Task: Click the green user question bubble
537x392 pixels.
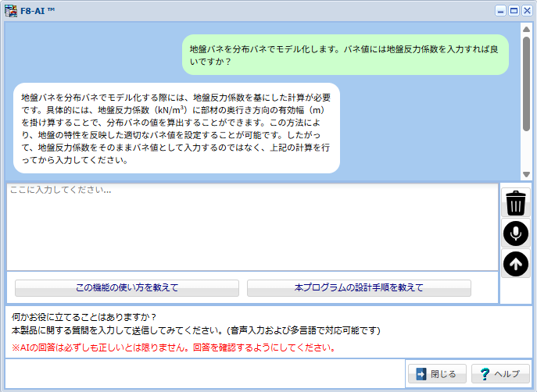Action: pos(345,54)
